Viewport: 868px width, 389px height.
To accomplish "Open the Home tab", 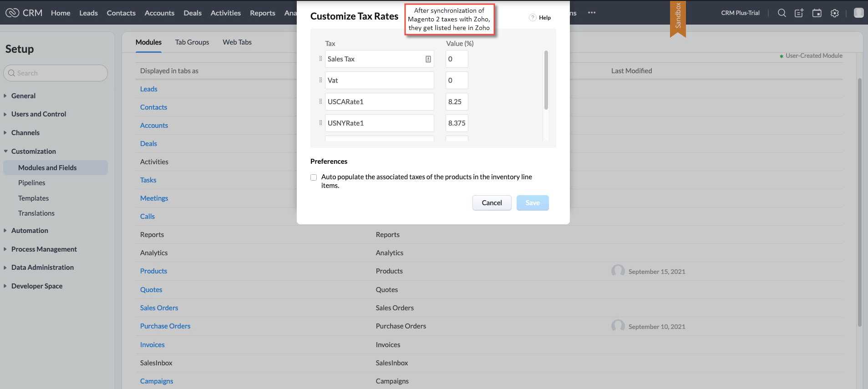I will pos(61,13).
